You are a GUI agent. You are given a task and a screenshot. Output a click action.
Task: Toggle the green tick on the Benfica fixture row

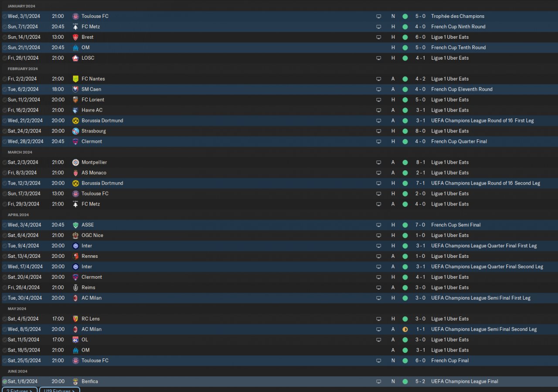[4, 382]
